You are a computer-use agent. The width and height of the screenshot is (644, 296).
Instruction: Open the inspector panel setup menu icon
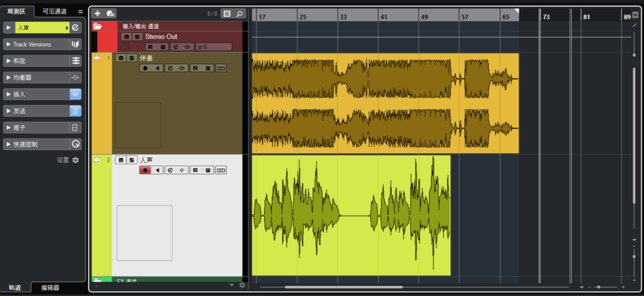click(80, 11)
